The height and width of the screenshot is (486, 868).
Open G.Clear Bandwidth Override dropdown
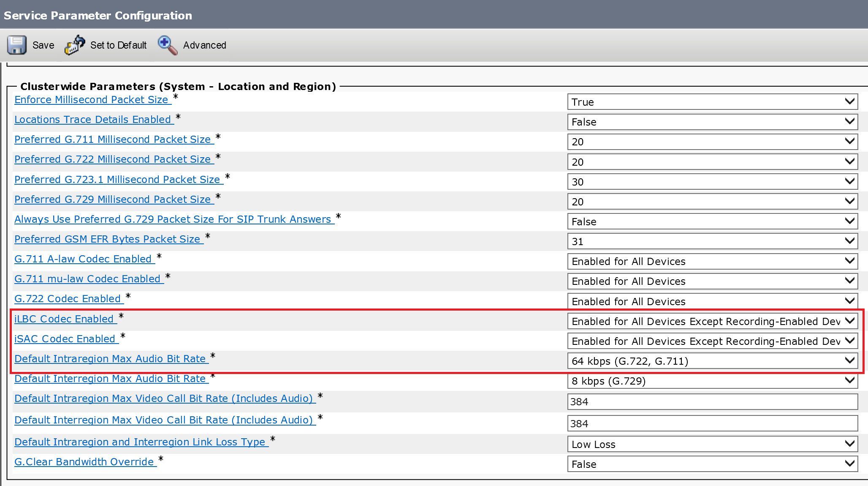click(x=712, y=464)
